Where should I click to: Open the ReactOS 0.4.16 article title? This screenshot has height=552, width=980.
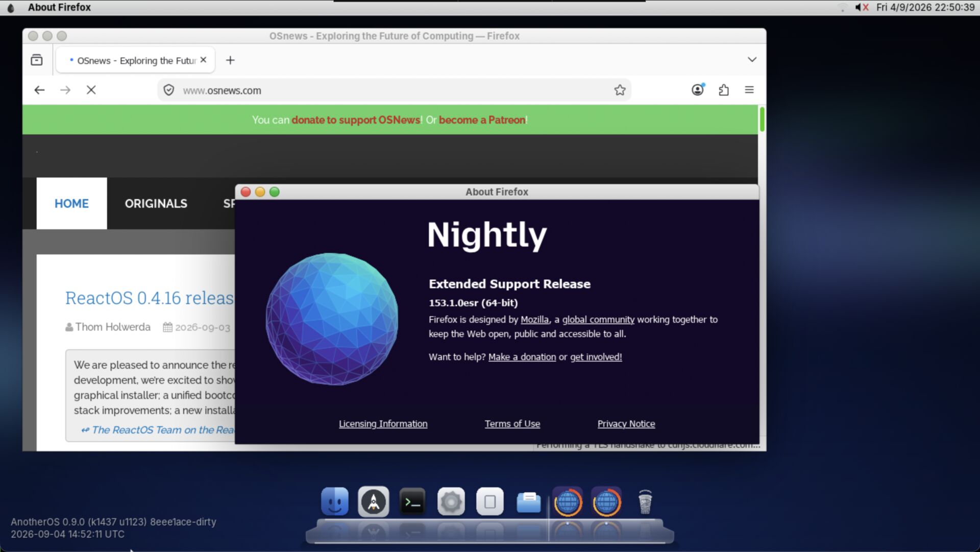pyautogui.click(x=150, y=298)
